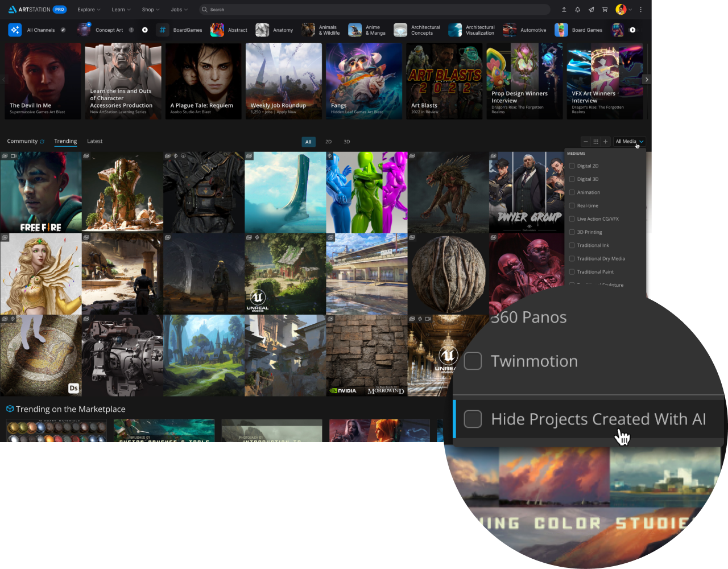The height and width of the screenshot is (569, 728).
Task: Open the Jobs dropdown menu
Action: 179,10
